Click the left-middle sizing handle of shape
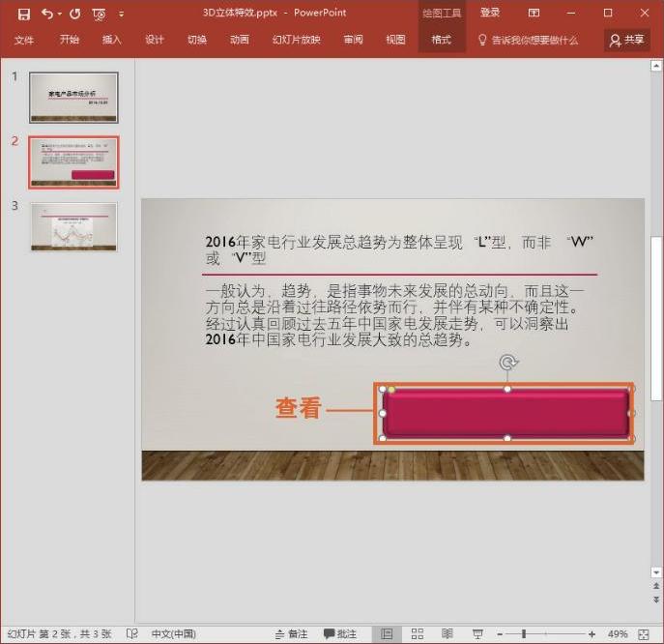Image resolution: width=664 pixels, height=644 pixels. (x=383, y=413)
